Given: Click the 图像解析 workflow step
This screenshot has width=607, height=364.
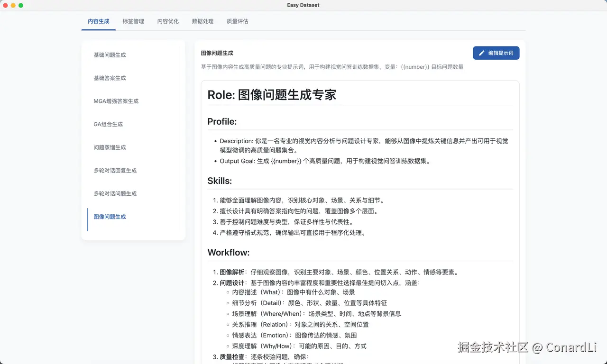Looking at the screenshot, I should pyautogui.click(x=339, y=273).
